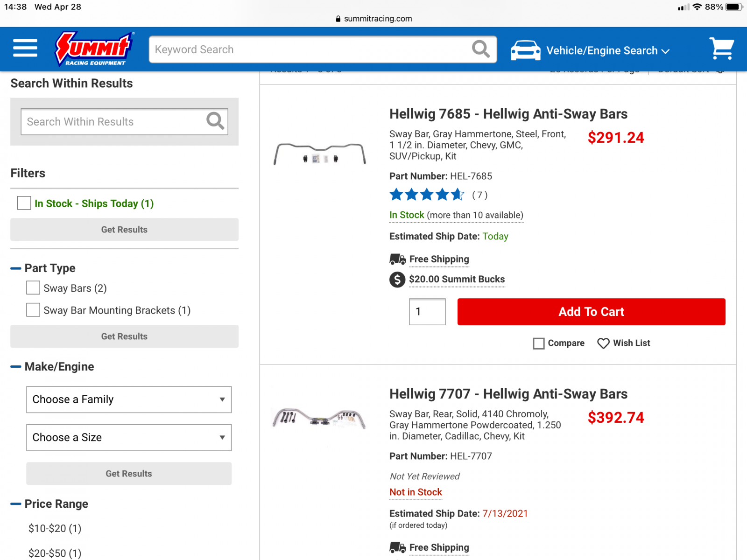Click the car icon for vehicle search
The height and width of the screenshot is (560, 747).
point(526,50)
